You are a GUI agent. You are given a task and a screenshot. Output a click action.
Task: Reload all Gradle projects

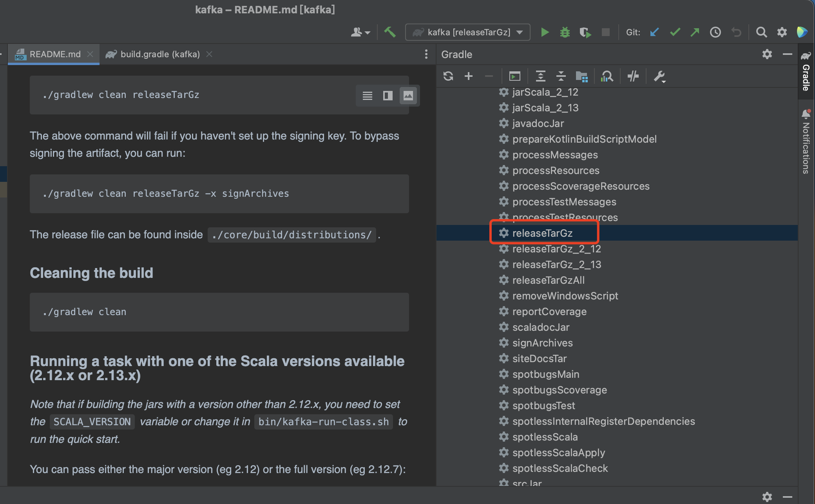point(448,76)
